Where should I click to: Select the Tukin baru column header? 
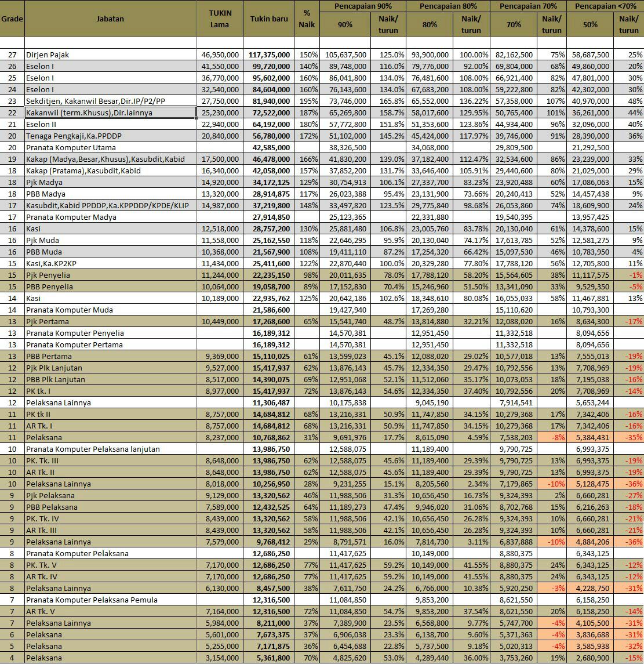[x=269, y=19]
